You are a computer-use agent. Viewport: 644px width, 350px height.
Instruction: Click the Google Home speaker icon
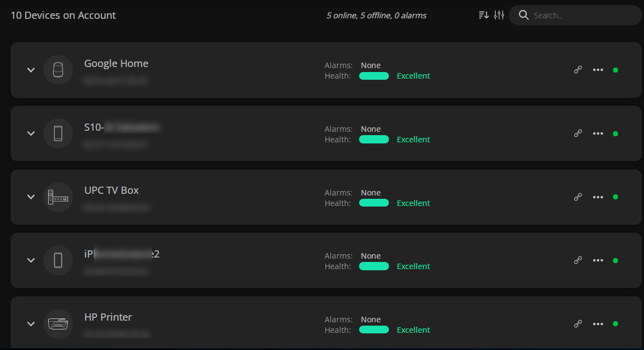[x=58, y=70]
